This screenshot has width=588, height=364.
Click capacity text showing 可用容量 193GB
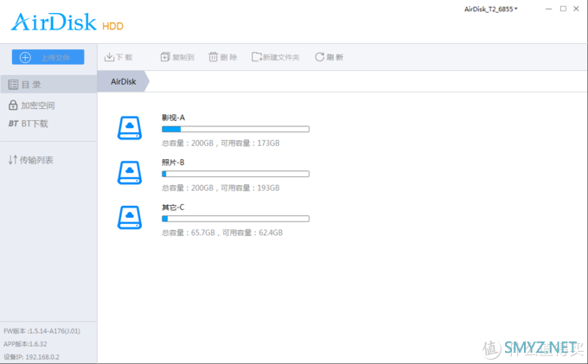point(220,188)
